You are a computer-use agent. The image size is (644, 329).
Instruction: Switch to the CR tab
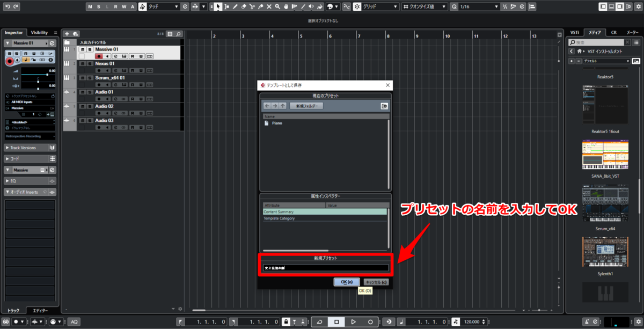coord(613,32)
